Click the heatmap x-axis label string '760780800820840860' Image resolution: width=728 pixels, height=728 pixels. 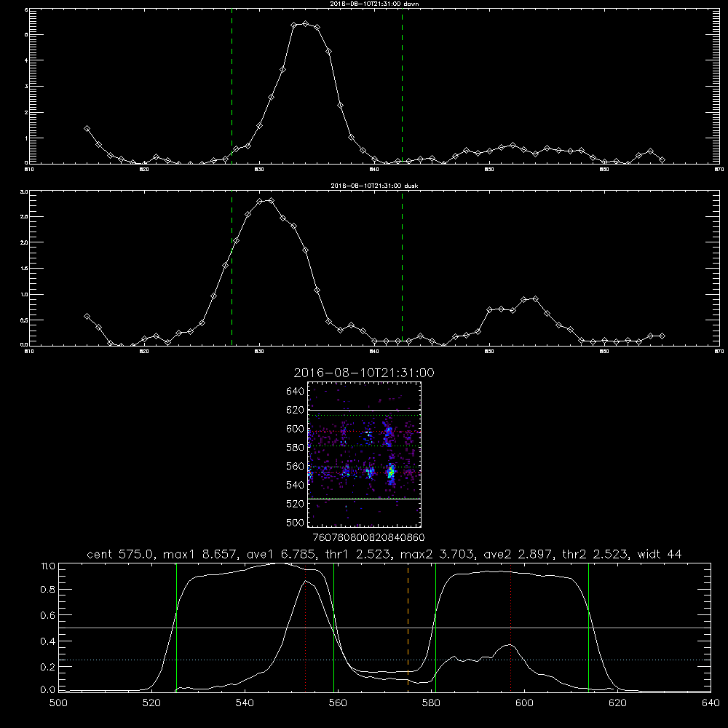368,537
